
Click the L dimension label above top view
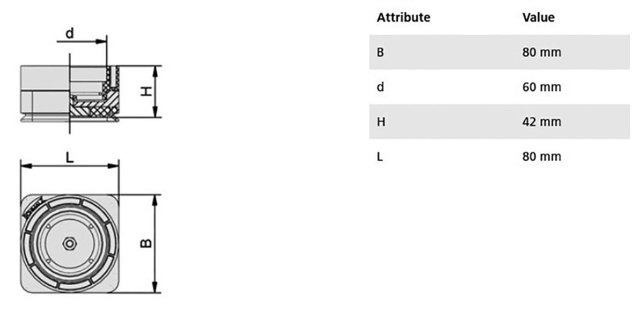click(70, 157)
